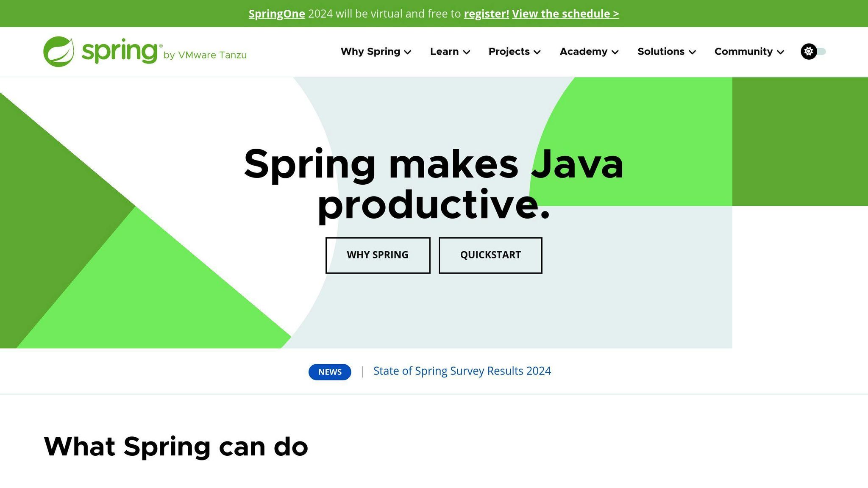Expand the Why Spring chevron
The width and height of the screenshot is (868, 488).
408,52
